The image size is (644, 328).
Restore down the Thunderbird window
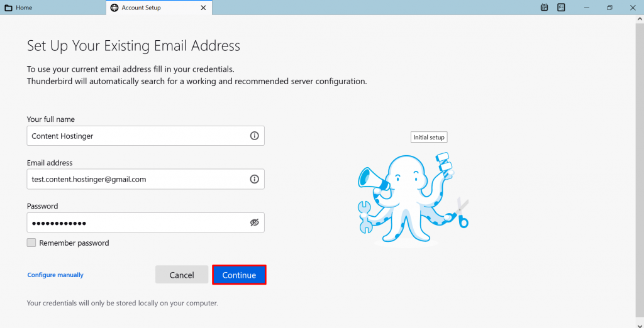(x=609, y=8)
